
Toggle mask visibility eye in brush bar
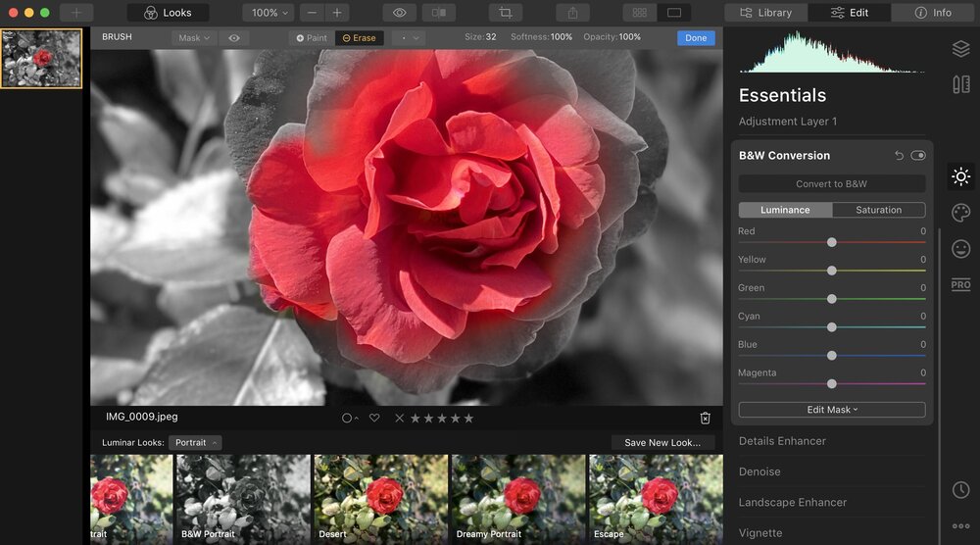pos(234,38)
